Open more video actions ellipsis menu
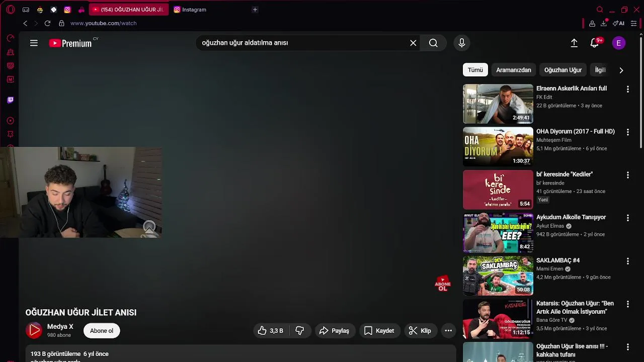Viewport: 644px width, 362px height. (x=448, y=331)
